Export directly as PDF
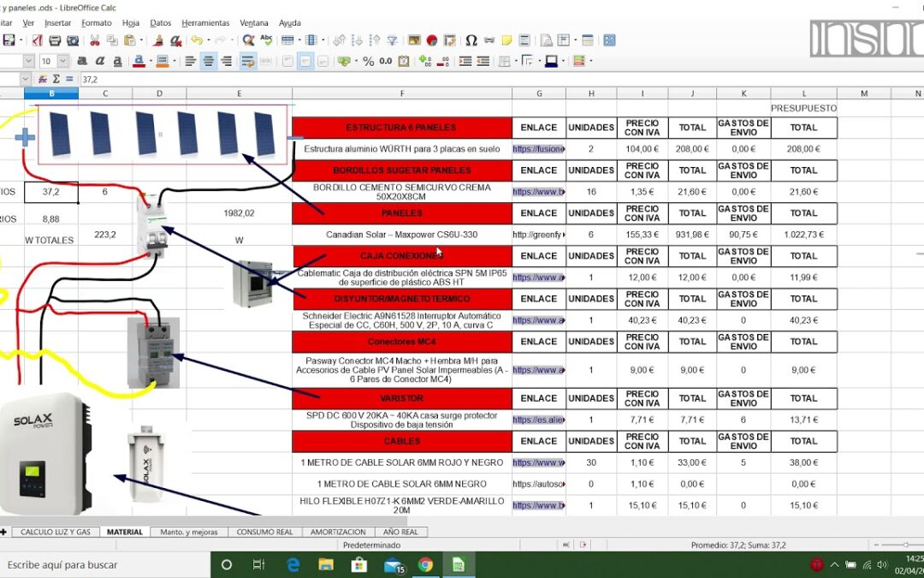The image size is (924, 578). tap(37, 40)
